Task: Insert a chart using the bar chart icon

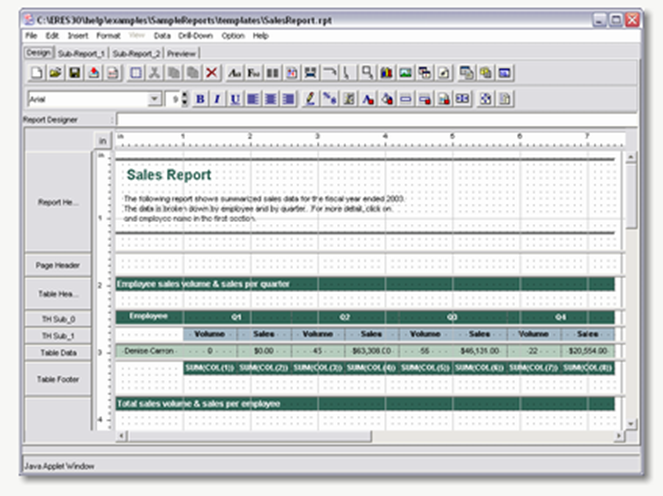Action: (387, 73)
